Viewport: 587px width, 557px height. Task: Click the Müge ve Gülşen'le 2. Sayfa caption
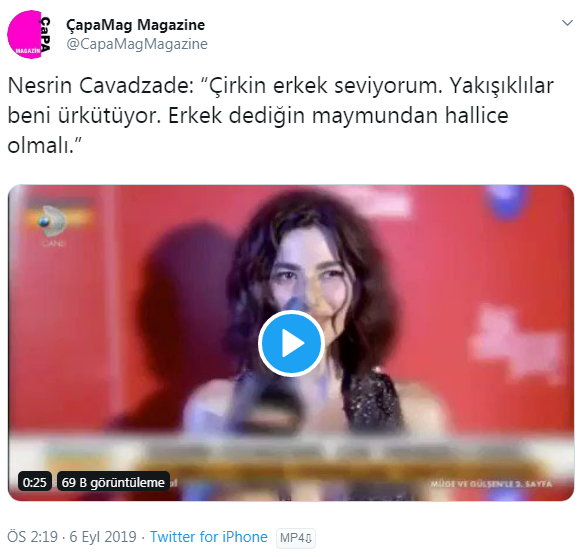click(x=491, y=484)
